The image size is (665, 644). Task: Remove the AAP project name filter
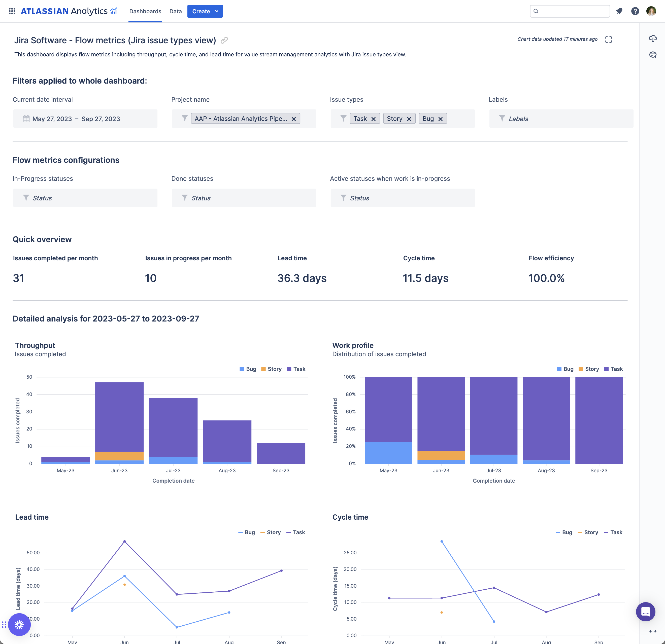[293, 119]
